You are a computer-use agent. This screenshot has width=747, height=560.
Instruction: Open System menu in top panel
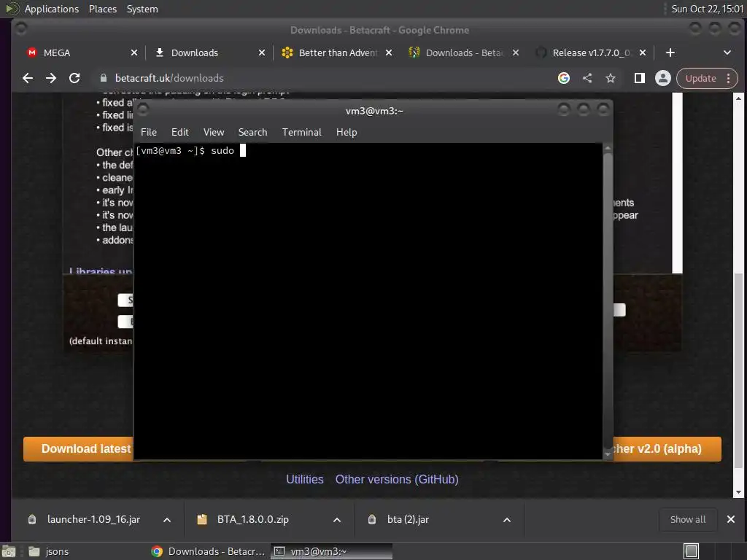[142, 9]
